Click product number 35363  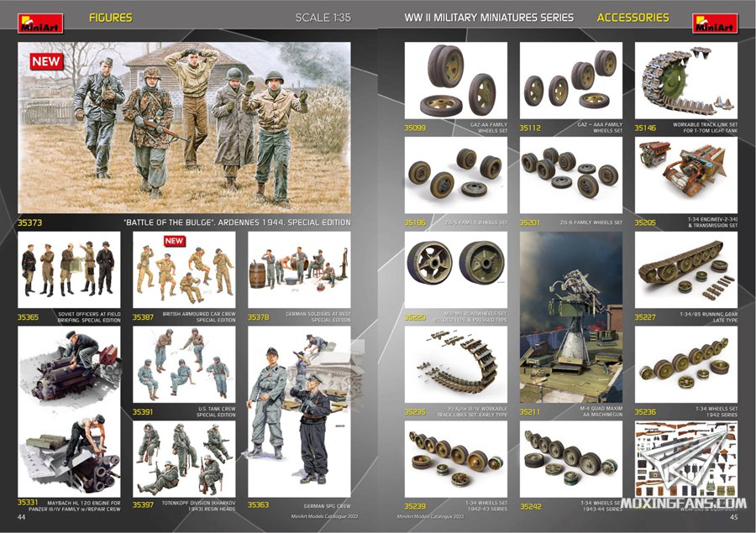[x=259, y=504]
